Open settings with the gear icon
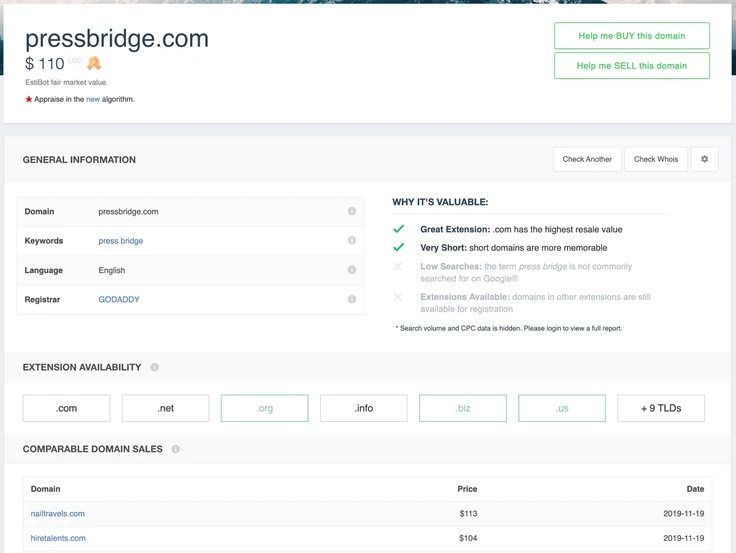 coord(704,159)
